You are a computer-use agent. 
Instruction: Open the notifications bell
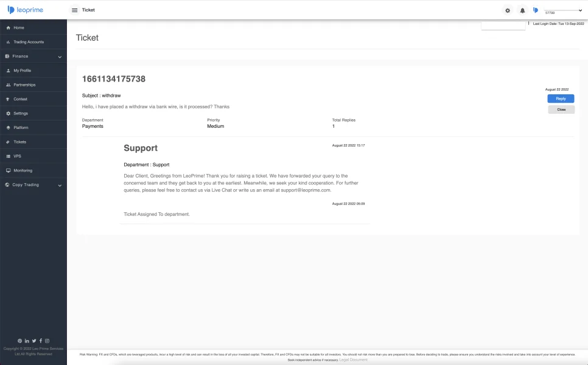tap(522, 10)
